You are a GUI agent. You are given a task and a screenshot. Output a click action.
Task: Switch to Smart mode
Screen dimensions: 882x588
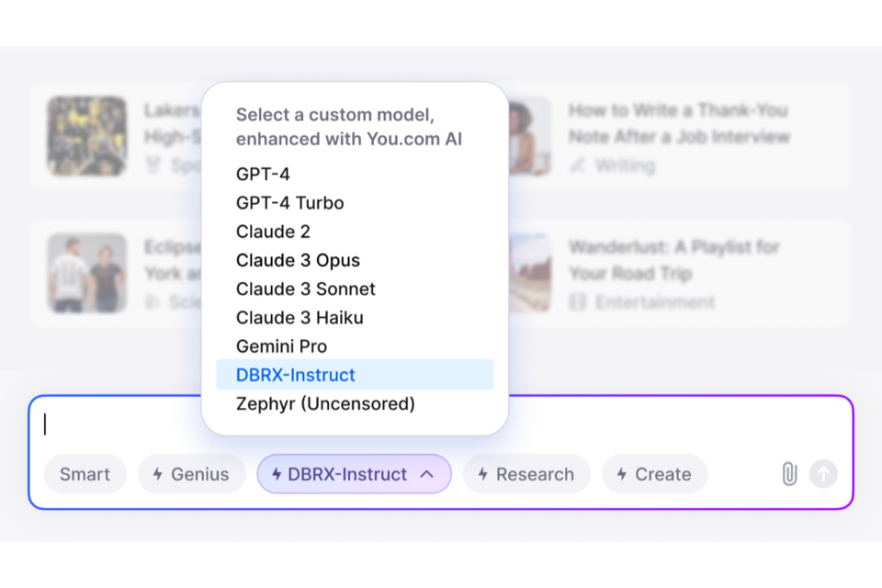[x=85, y=474]
